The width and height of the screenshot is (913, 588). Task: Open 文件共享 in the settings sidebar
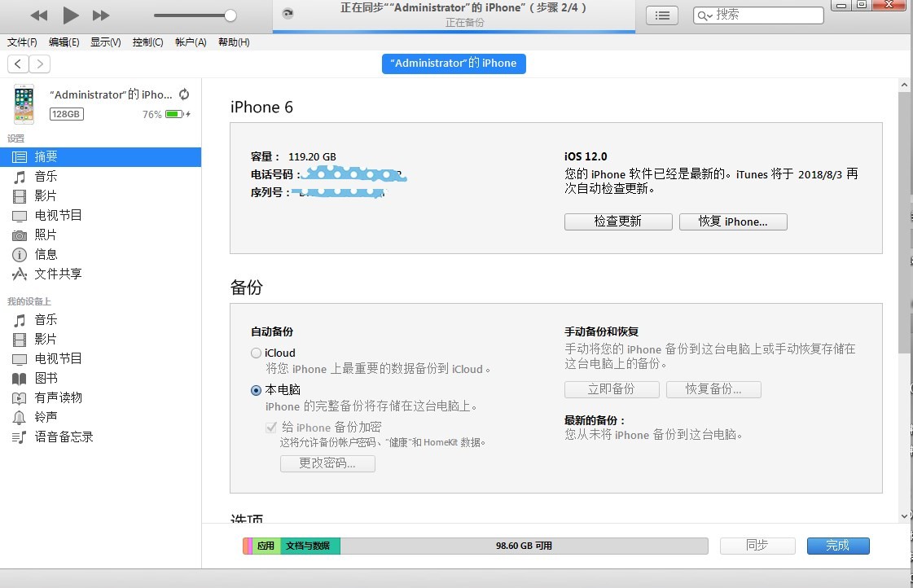57,274
